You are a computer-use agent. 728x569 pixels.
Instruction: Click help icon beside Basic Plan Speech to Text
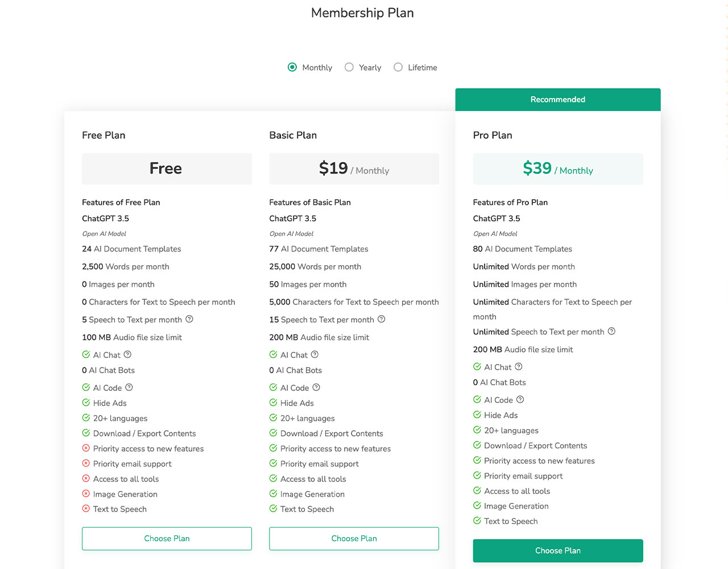[382, 319]
